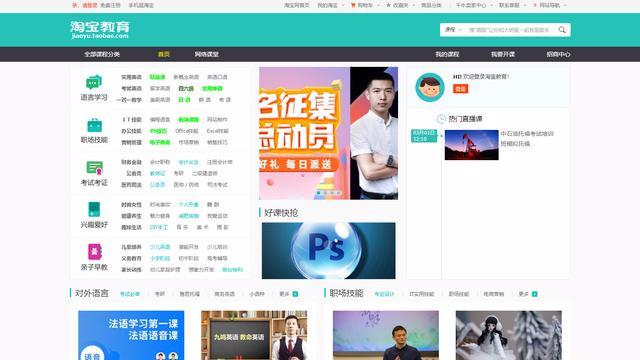The width and height of the screenshot is (640, 360).
Task: Open the main promotional banner image
Action: 329,133
